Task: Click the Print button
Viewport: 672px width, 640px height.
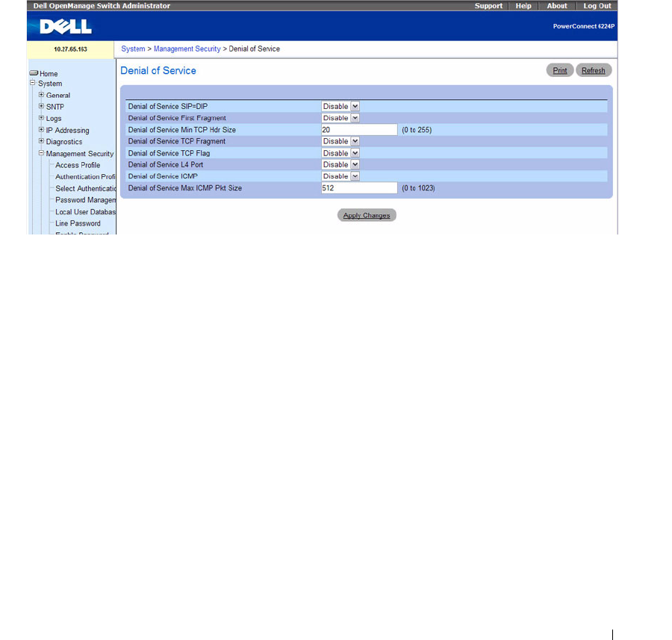Action: [560, 70]
